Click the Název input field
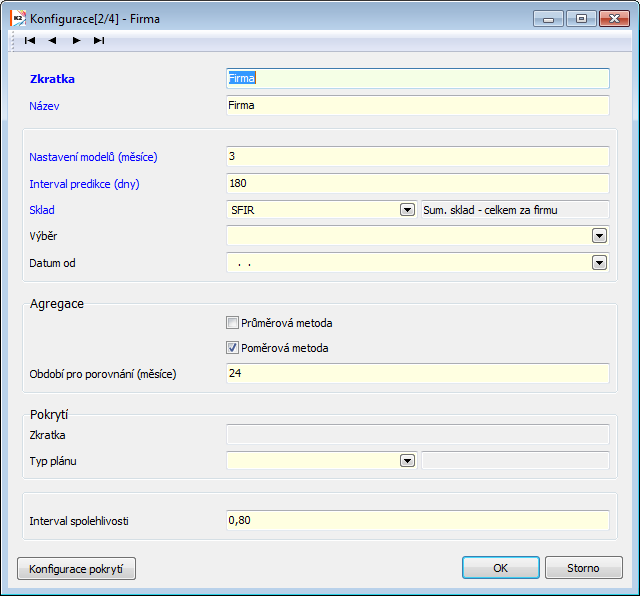Screen dimensions: 640x596 [418, 105]
